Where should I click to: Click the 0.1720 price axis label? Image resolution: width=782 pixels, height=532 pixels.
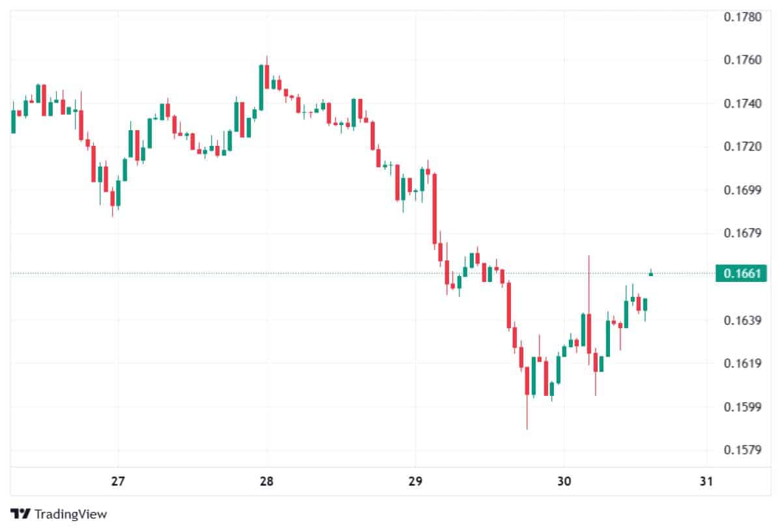pos(742,147)
